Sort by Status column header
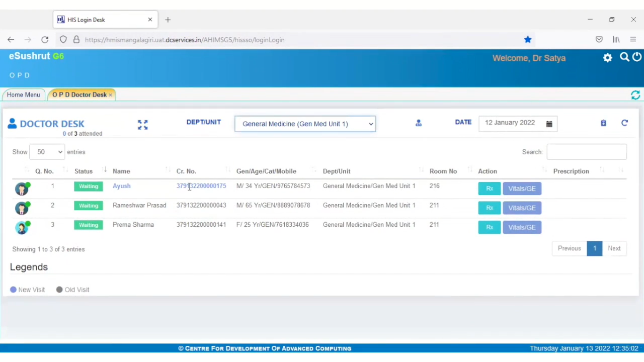Image resolution: width=644 pixels, height=362 pixels. click(x=84, y=171)
